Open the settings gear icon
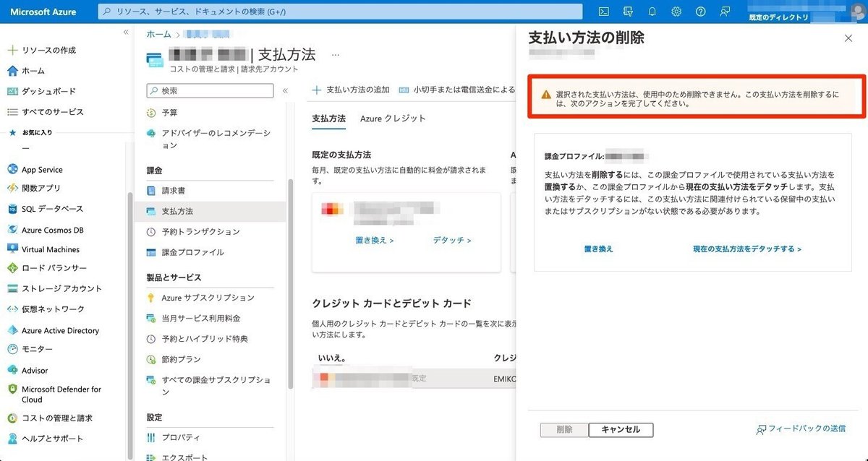 tap(676, 12)
